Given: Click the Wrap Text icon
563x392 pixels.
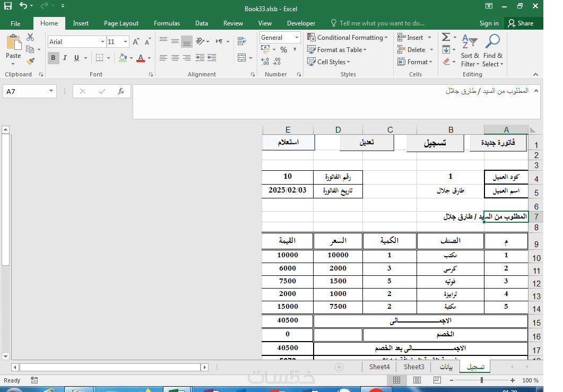Looking at the screenshot, I should tap(242, 41).
